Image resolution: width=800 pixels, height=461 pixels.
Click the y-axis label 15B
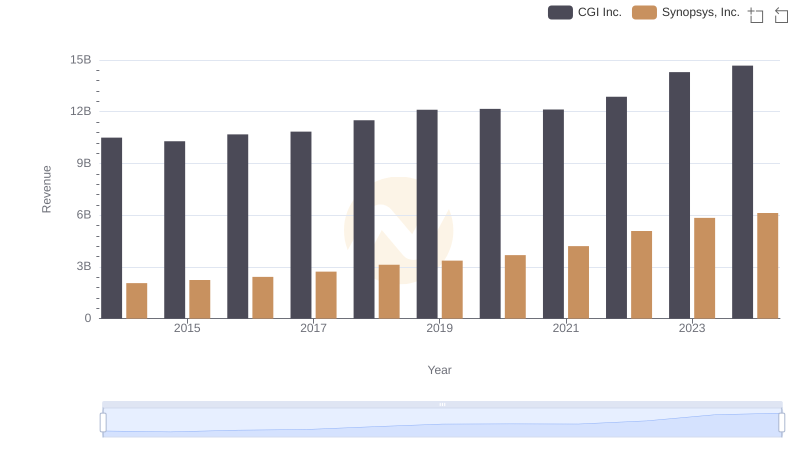click(81, 60)
